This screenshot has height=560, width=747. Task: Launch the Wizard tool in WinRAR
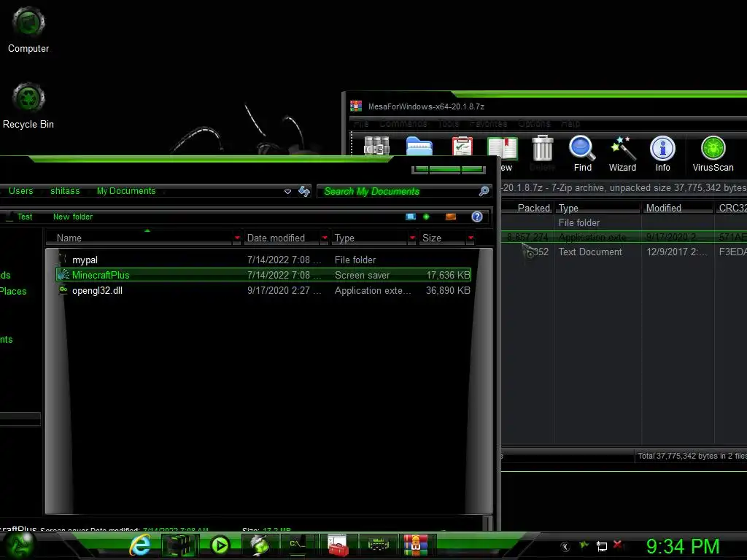click(622, 154)
